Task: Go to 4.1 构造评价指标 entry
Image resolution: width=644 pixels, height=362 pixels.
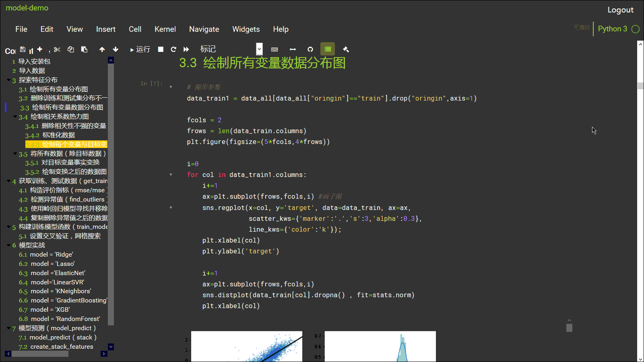Action: tap(63, 190)
